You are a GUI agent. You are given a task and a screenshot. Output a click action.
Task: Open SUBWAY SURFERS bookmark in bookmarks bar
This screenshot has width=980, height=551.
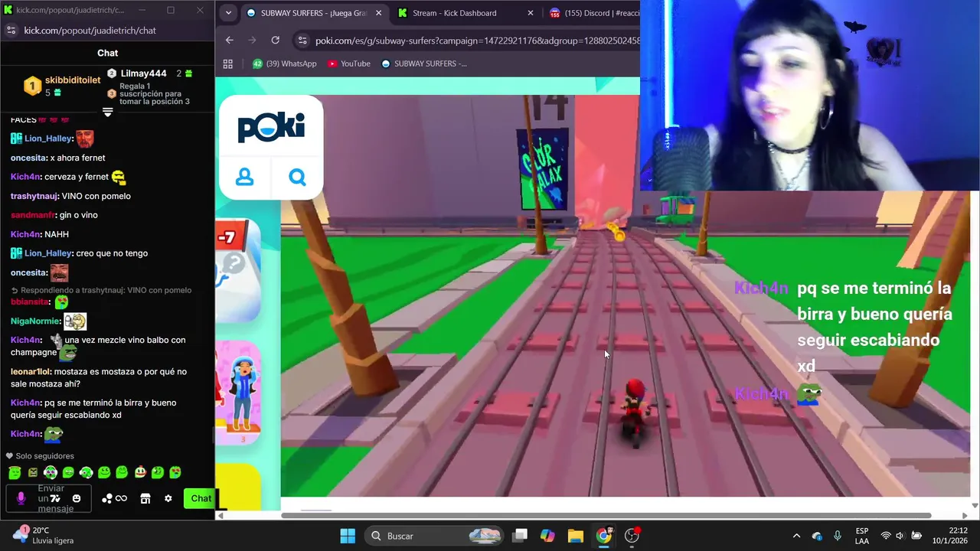[424, 64]
